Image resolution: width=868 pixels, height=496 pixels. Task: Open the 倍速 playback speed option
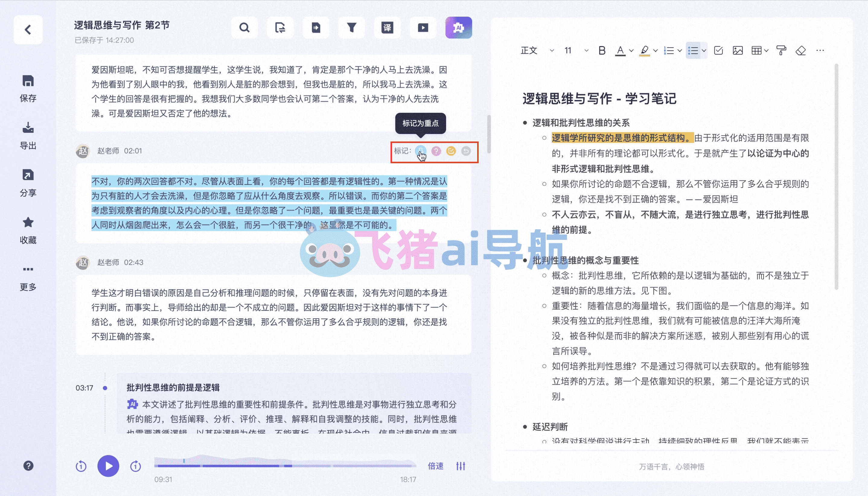point(436,466)
